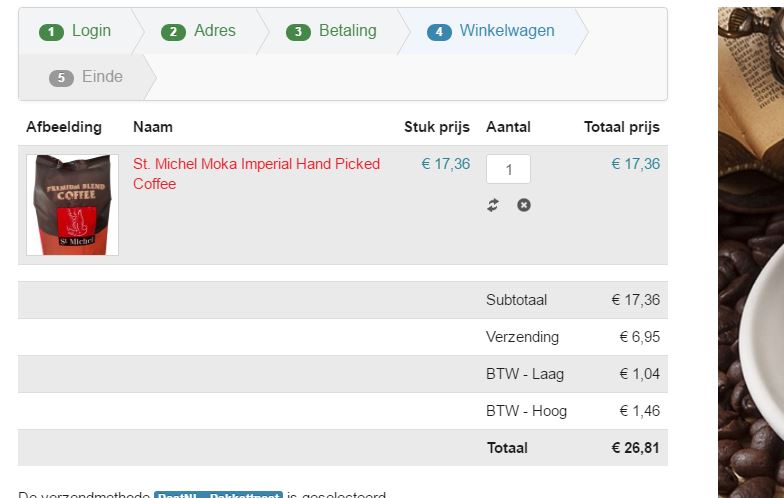784x498 pixels.
Task: Click the Totaal amount € 26,81
Action: click(x=635, y=448)
